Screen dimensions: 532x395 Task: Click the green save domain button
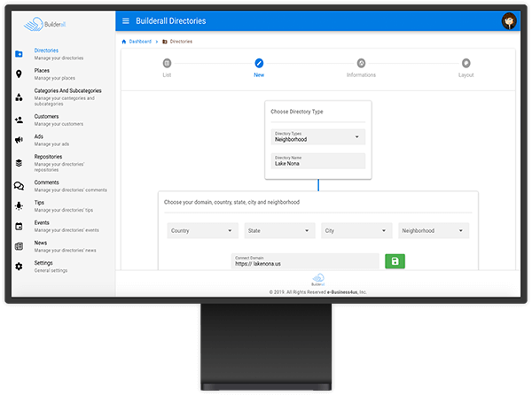click(x=395, y=261)
